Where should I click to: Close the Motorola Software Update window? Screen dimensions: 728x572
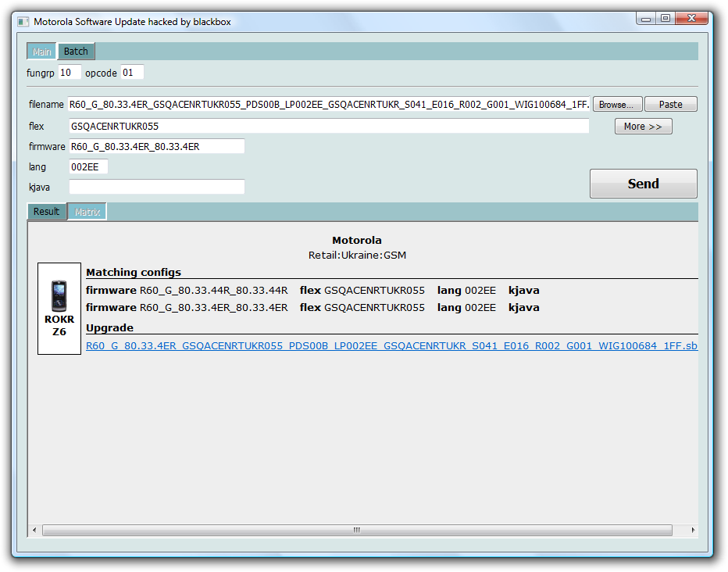(691, 19)
